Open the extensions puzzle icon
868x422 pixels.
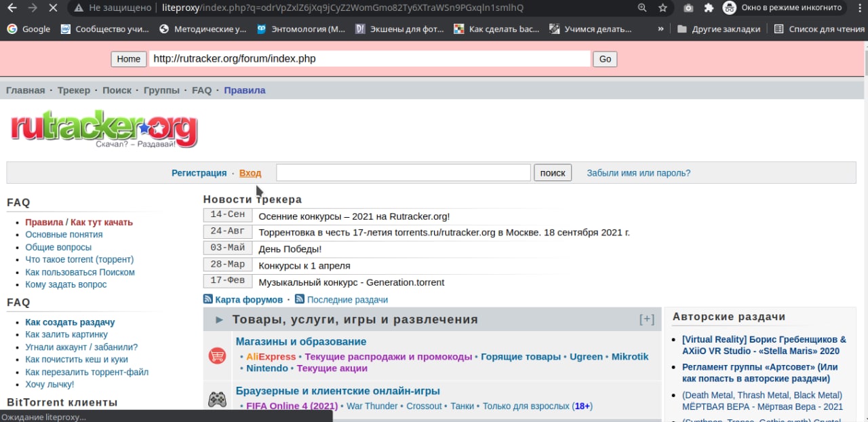coord(709,8)
